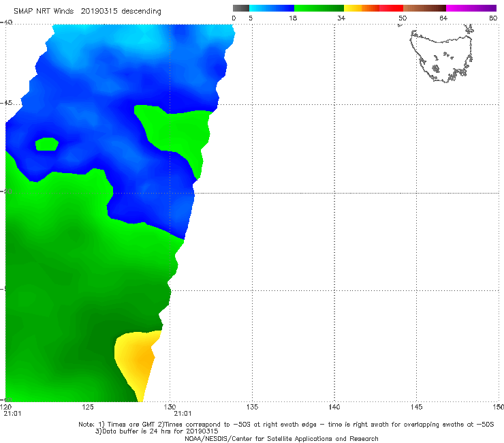Viewport: 504px width, 443px height.
Task: Click the green segment of the wind color scale
Action: (x=319, y=8)
